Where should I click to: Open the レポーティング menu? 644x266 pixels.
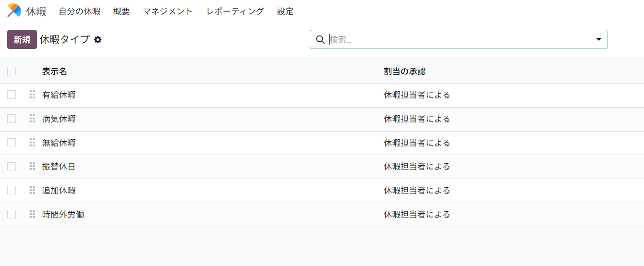click(x=235, y=11)
